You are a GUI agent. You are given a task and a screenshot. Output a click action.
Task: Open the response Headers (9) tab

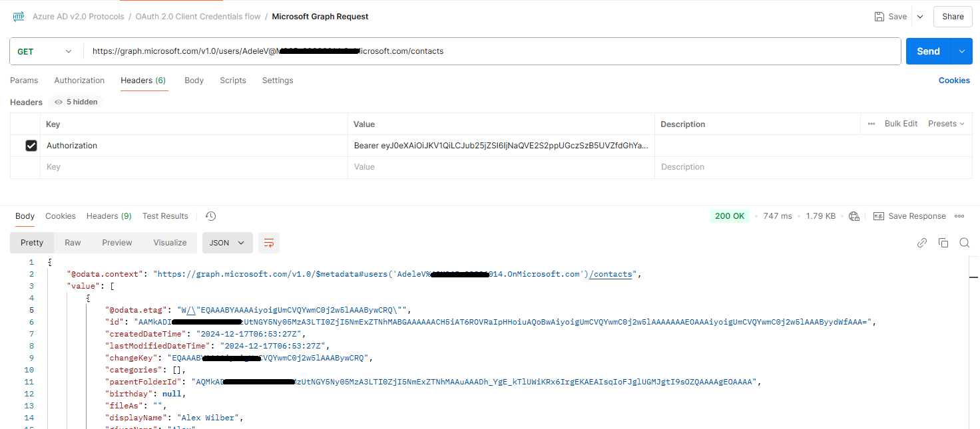click(x=109, y=216)
